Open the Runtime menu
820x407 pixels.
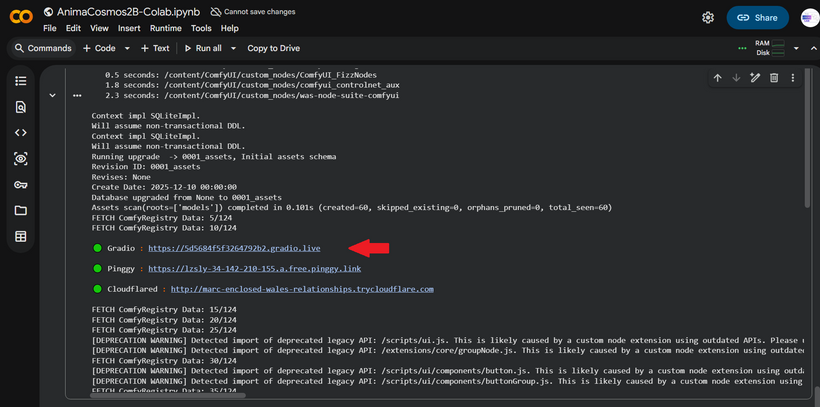pos(166,28)
